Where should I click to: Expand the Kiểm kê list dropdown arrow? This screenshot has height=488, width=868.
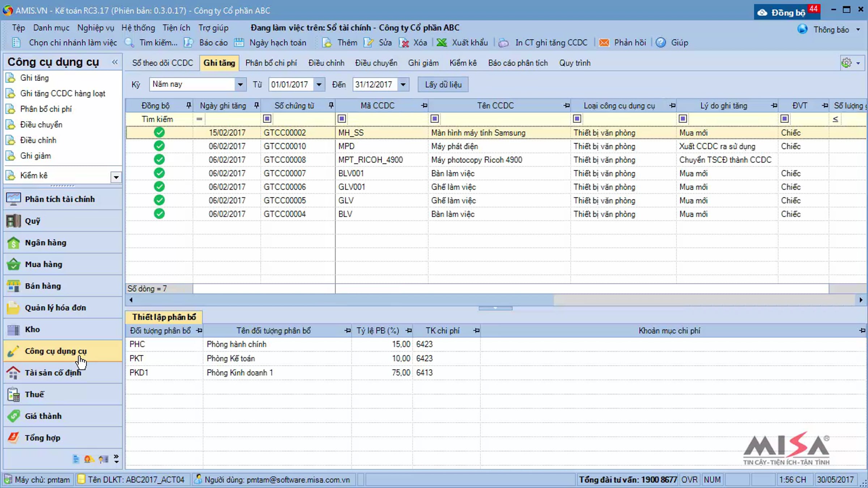116,177
